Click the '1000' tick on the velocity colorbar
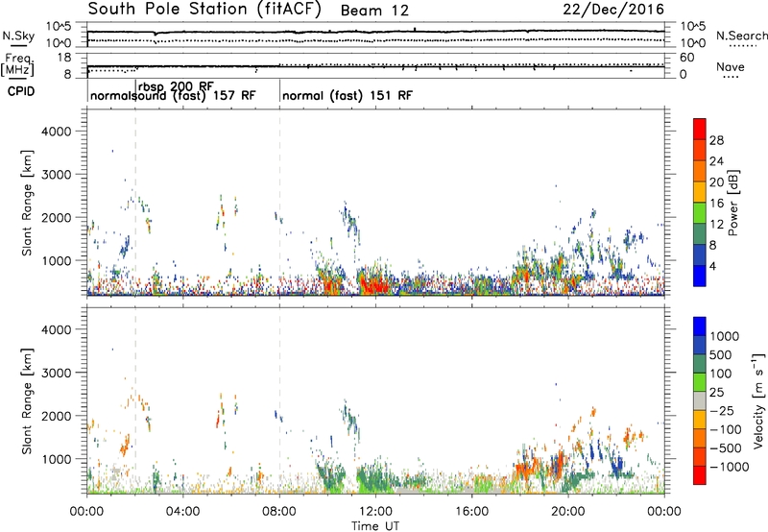768x532 pixels. point(725,336)
